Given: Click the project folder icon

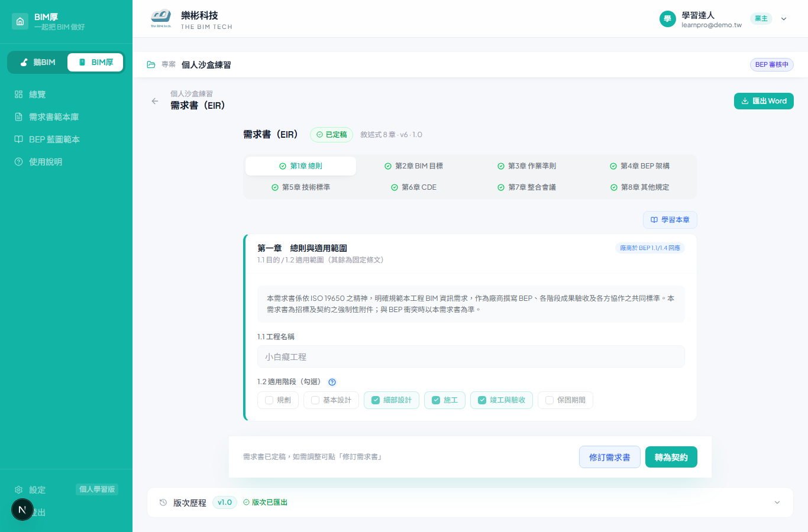Looking at the screenshot, I should coord(151,64).
